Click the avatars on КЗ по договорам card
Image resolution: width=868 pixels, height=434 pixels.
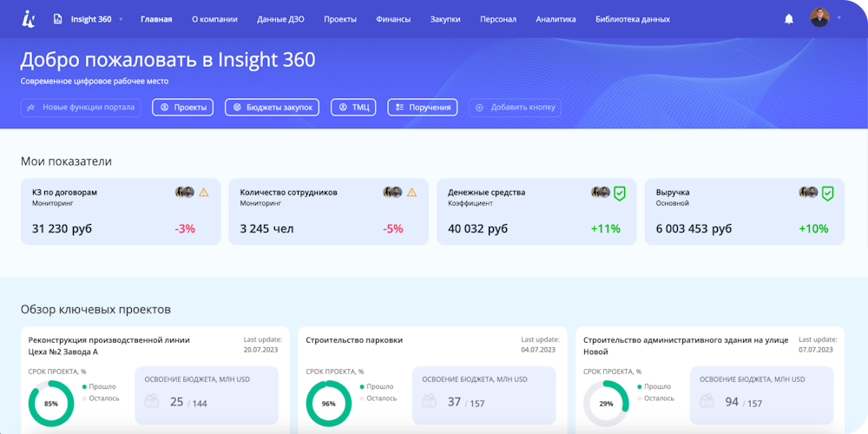tap(185, 192)
